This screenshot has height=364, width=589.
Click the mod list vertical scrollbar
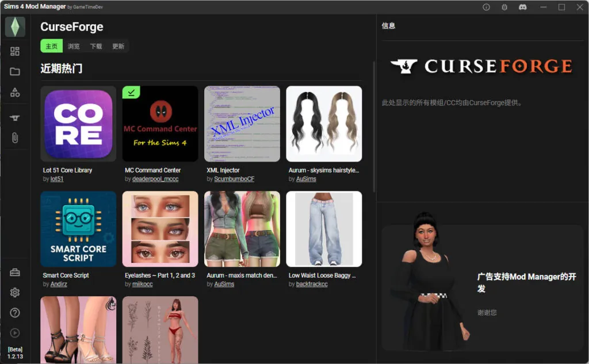click(x=374, y=127)
